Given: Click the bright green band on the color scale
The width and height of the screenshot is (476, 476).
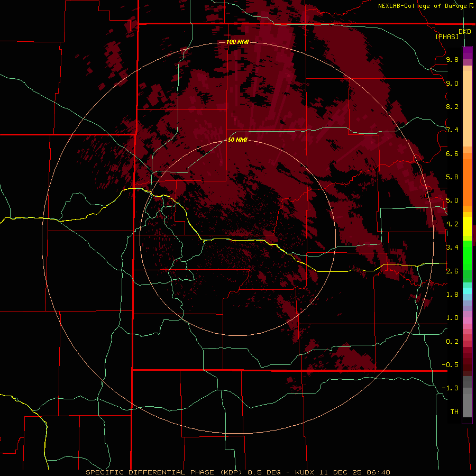Looking at the screenshot, I should tap(467, 255).
